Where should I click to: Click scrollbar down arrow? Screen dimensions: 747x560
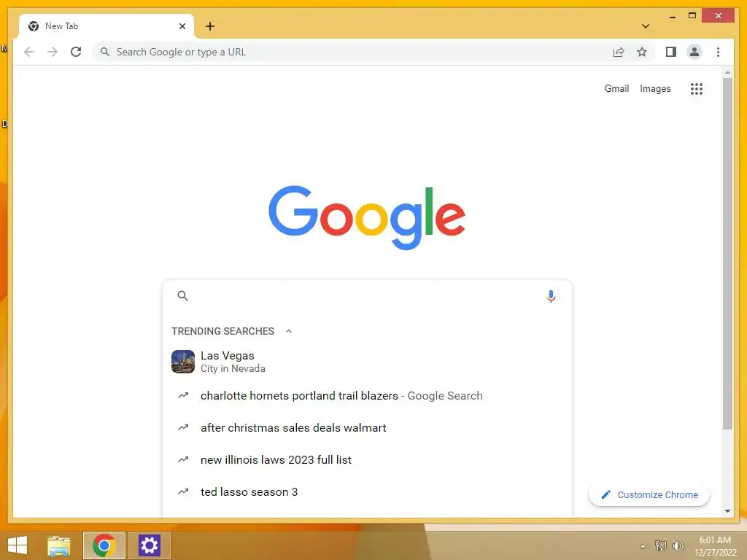pyautogui.click(x=727, y=511)
